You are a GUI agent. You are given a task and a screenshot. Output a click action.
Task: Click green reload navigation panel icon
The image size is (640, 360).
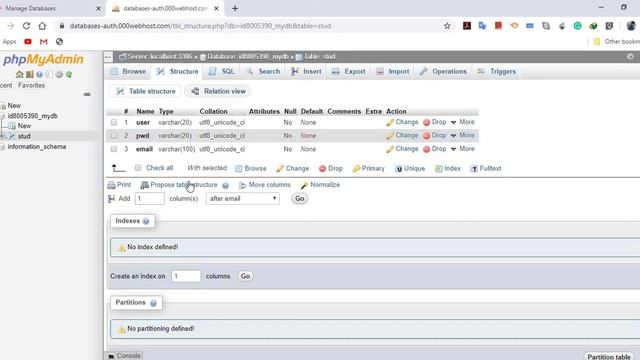click(x=69, y=74)
